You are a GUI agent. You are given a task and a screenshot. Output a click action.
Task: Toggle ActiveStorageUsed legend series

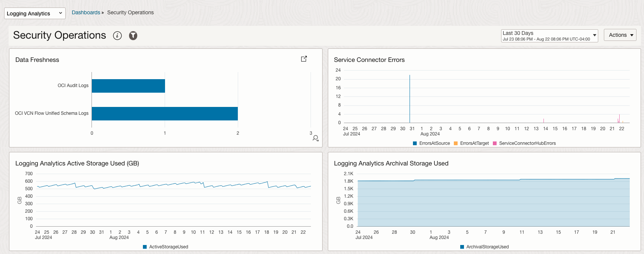tap(165, 247)
